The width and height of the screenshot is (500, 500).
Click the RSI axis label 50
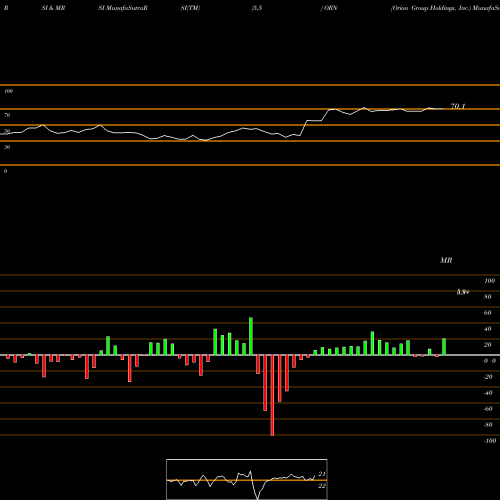click(x=7, y=131)
